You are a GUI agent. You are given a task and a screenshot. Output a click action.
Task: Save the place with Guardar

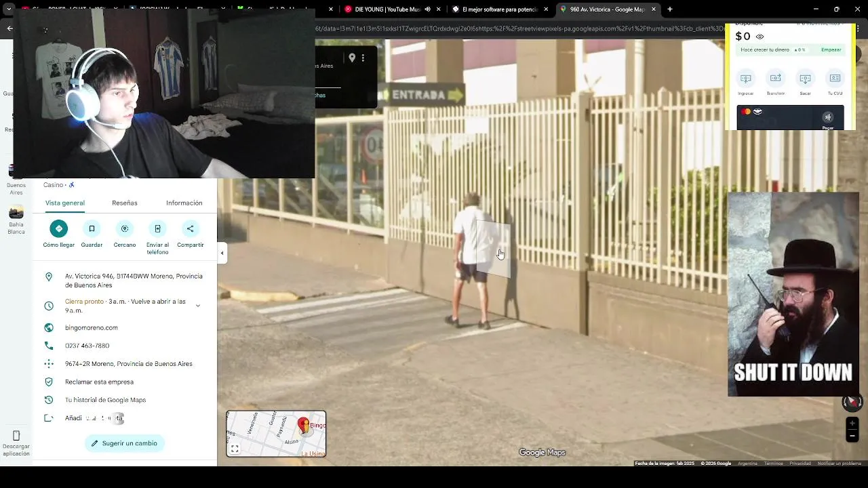(x=92, y=229)
